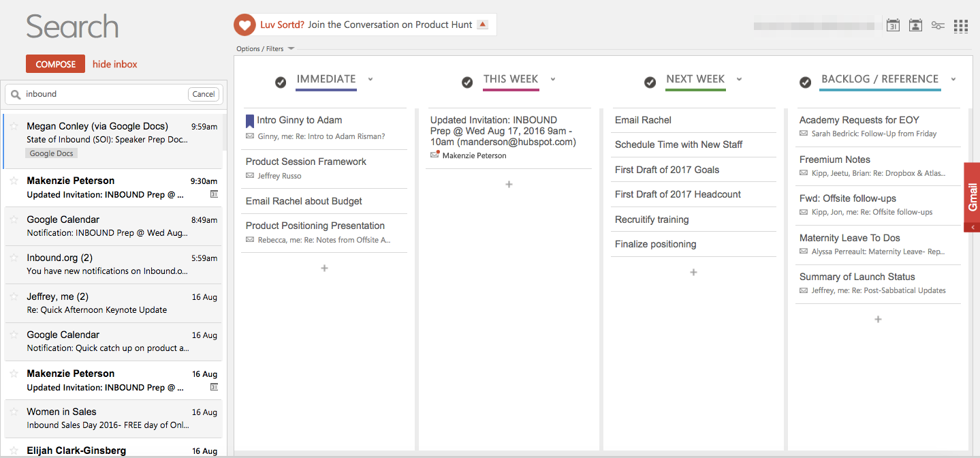980x458 pixels.
Task: Click the search field containing inbound
Action: [102, 94]
